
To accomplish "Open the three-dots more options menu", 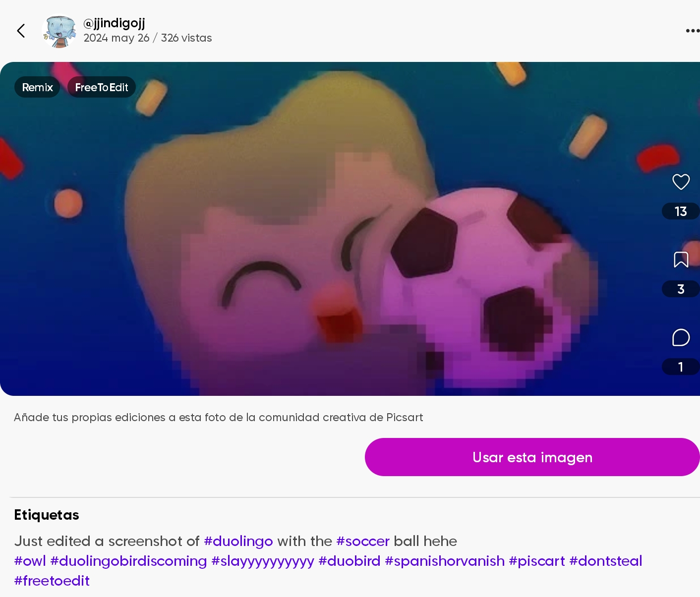I will click(x=693, y=31).
